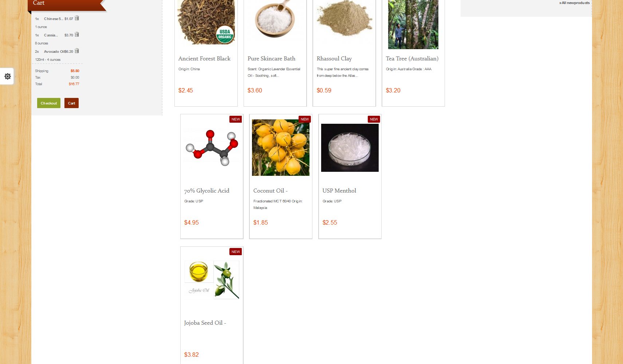Screen dimensions: 623x364
Task: Open the settings gear panel
Action: (x=7, y=76)
